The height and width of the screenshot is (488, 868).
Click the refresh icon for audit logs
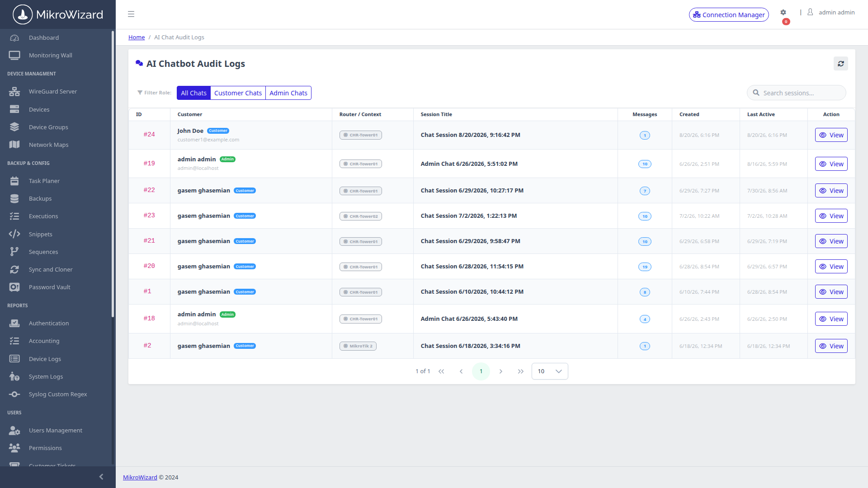point(841,64)
